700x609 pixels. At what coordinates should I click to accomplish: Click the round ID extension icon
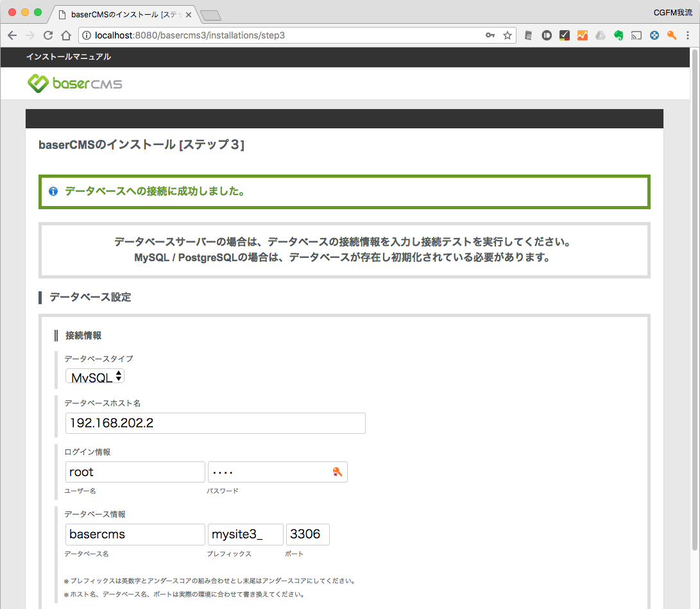pos(547,35)
